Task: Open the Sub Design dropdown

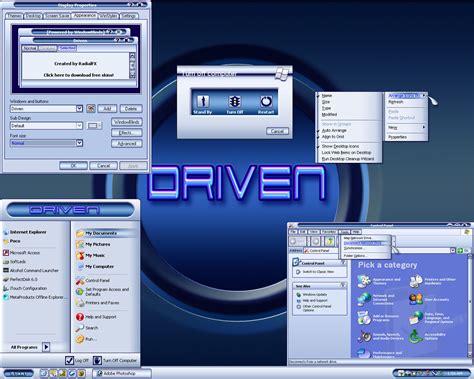Action: click(79, 126)
